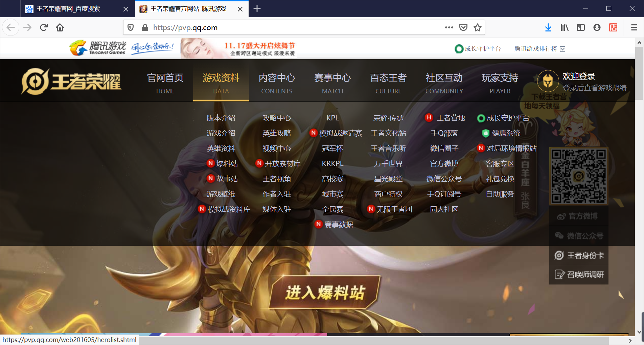This screenshot has height=345, width=644.
Task: Open 赛事数据 link
Action: pyautogui.click(x=334, y=224)
